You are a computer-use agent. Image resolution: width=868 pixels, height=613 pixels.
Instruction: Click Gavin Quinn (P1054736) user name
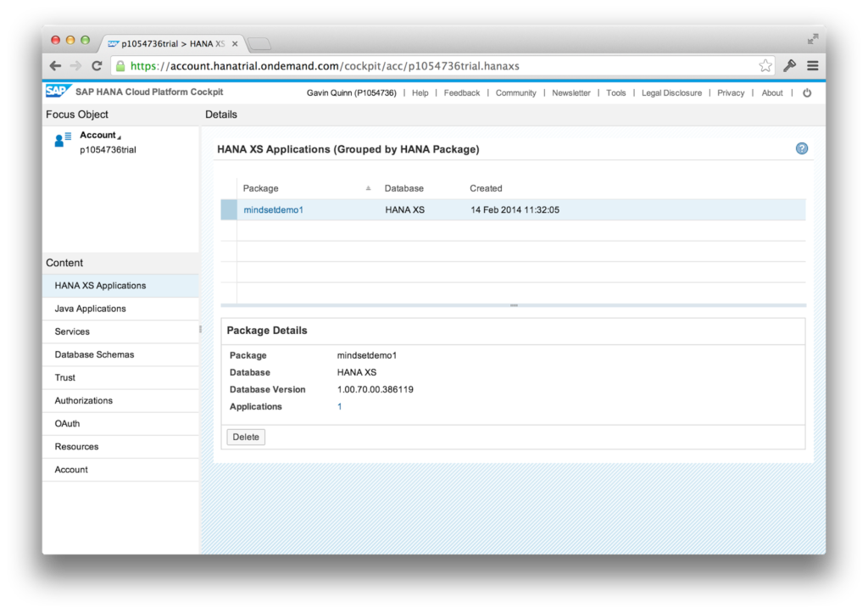point(352,93)
